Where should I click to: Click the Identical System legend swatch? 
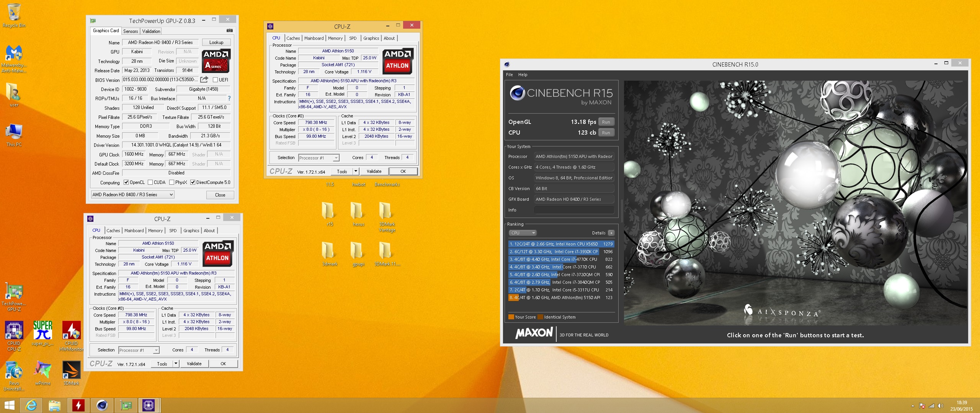(540, 317)
